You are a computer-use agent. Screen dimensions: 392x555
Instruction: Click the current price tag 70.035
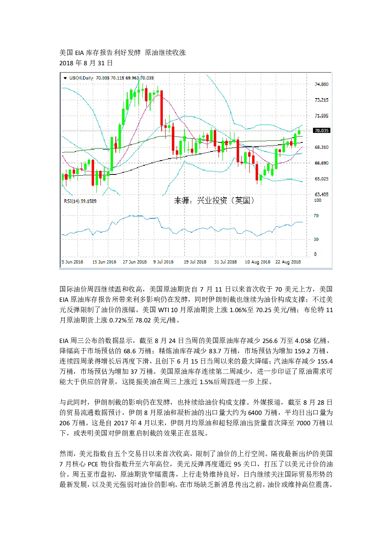pos(322,131)
